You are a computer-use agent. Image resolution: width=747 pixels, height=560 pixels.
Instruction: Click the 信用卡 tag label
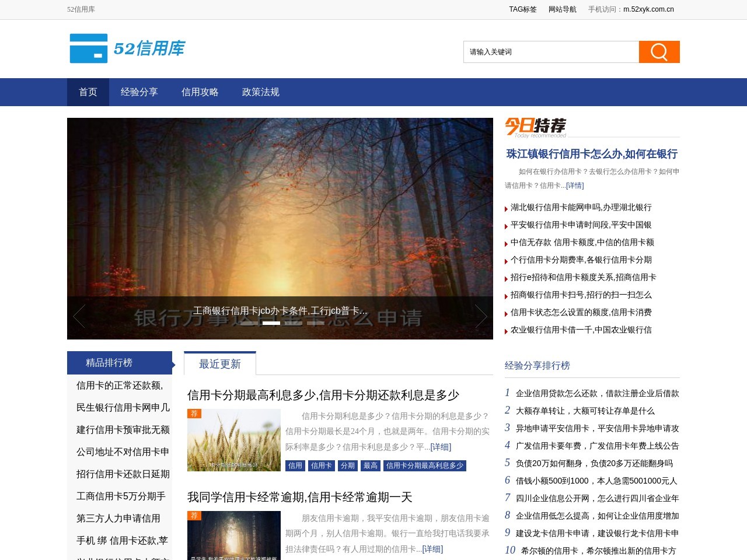[322, 466]
